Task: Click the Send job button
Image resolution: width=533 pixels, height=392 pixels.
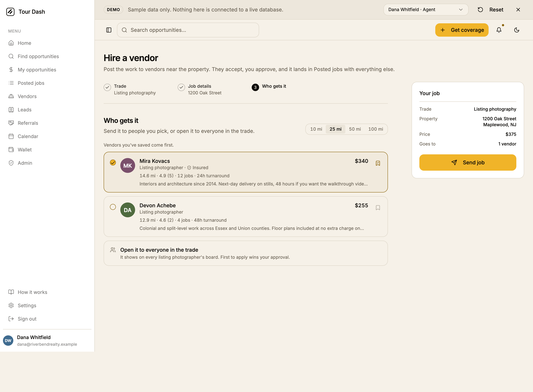Action: tap(467, 163)
